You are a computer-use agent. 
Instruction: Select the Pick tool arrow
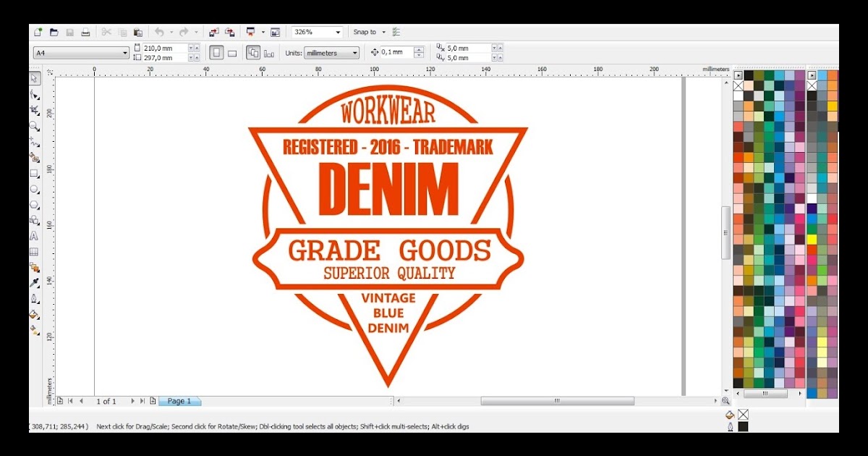(x=34, y=78)
